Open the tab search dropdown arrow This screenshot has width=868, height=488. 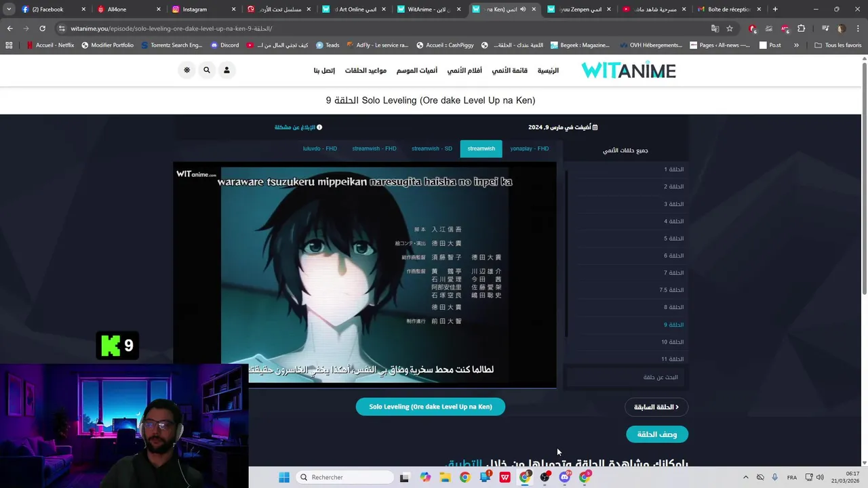coord(9,9)
